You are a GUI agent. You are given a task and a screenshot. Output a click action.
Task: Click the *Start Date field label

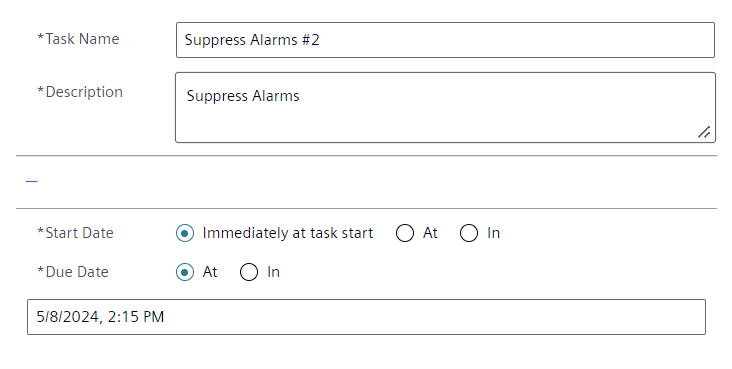point(75,233)
